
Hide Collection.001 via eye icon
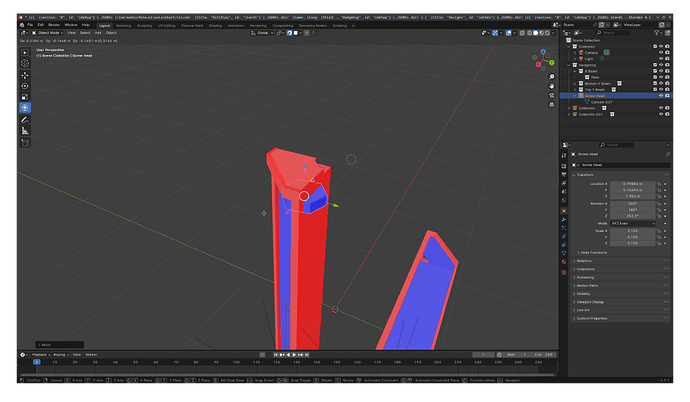point(661,114)
